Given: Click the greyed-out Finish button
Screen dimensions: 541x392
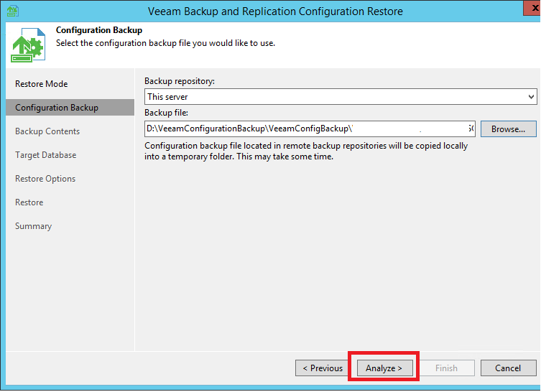Looking at the screenshot, I should tap(446, 368).
